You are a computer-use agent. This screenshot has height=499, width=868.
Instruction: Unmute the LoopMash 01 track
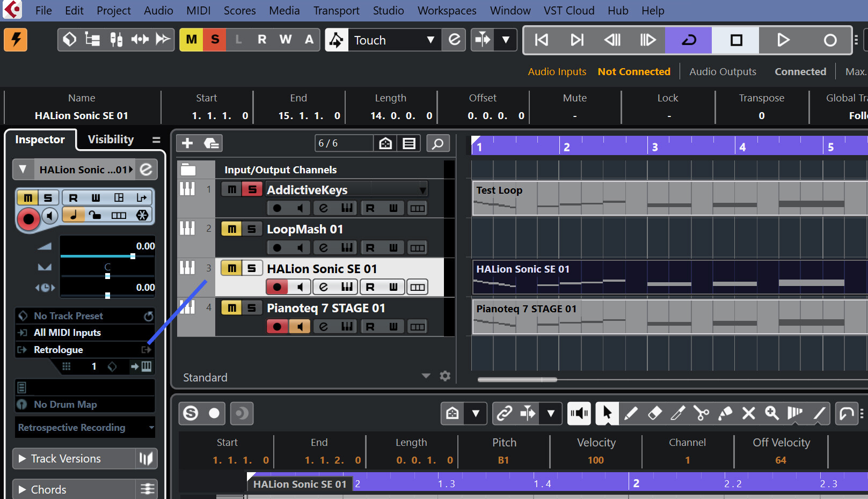pos(231,229)
